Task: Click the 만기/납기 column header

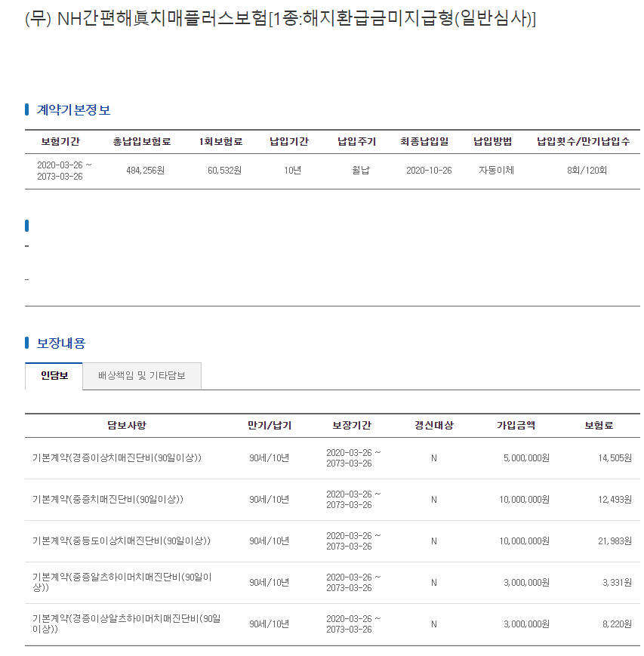Action: (x=270, y=426)
